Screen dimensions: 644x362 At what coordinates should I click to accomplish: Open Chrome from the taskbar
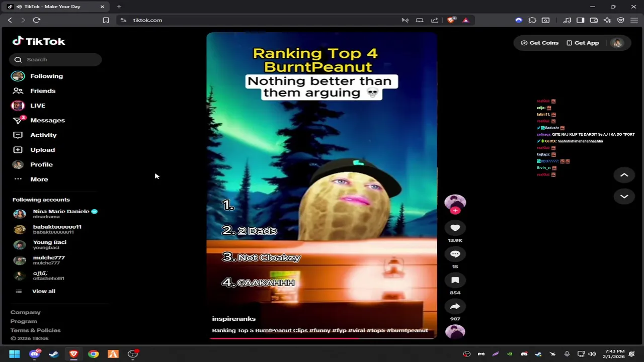[x=93, y=354]
